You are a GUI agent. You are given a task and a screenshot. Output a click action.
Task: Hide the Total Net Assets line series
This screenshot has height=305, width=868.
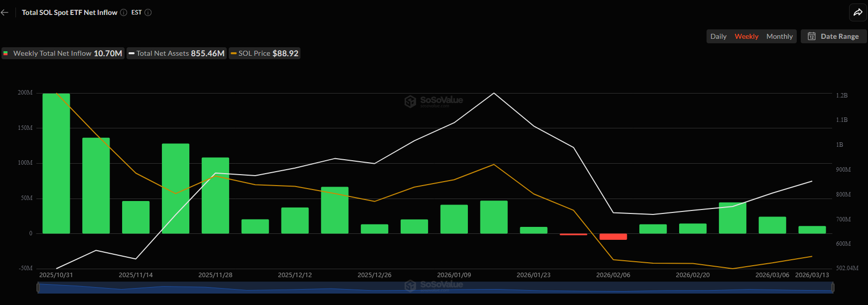176,53
